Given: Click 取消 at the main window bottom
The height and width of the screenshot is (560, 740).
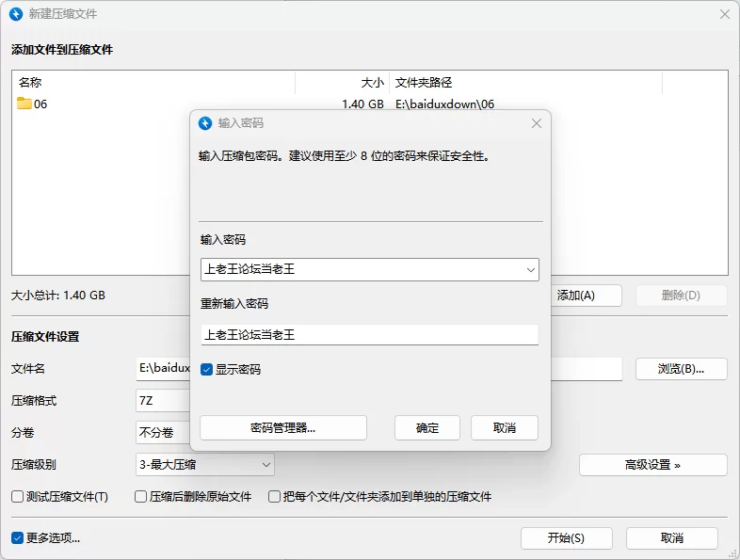Looking at the screenshot, I should (x=672, y=537).
